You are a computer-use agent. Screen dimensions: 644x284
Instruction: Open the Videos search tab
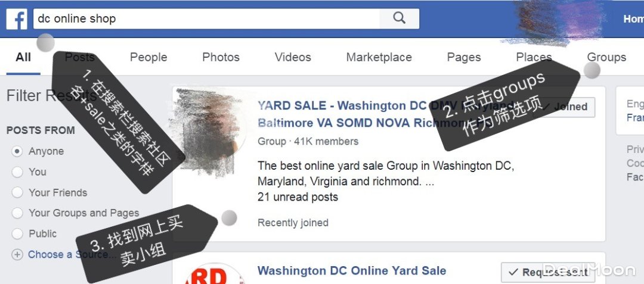pos(293,57)
